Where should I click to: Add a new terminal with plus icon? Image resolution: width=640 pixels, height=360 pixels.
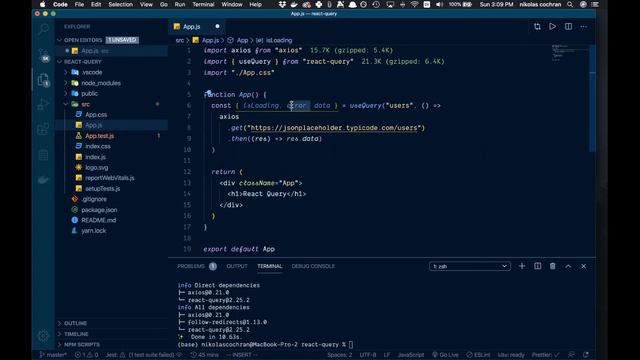[522, 266]
